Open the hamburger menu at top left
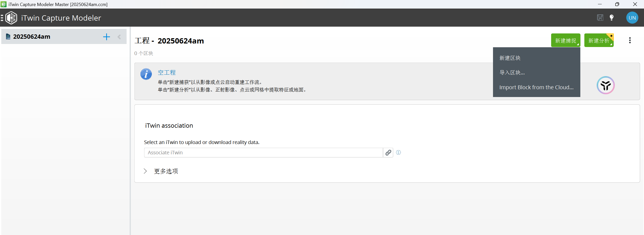The width and height of the screenshot is (644, 235). click(x=2, y=18)
